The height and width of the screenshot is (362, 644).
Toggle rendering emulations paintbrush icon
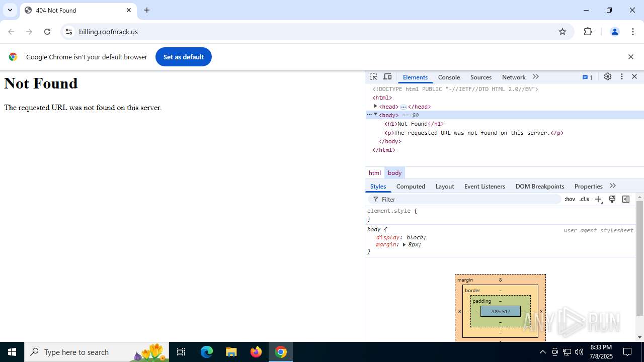612,200
